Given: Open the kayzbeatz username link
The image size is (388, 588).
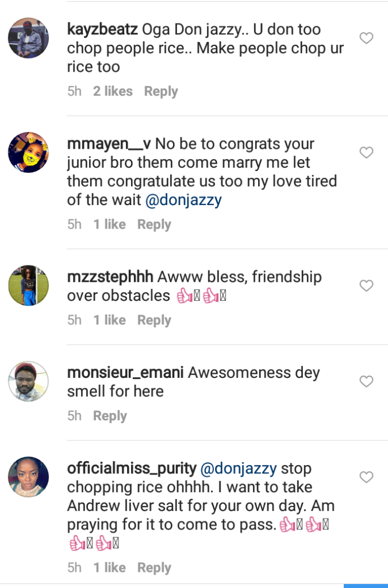Looking at the screenshot, I should click(102, 29).
